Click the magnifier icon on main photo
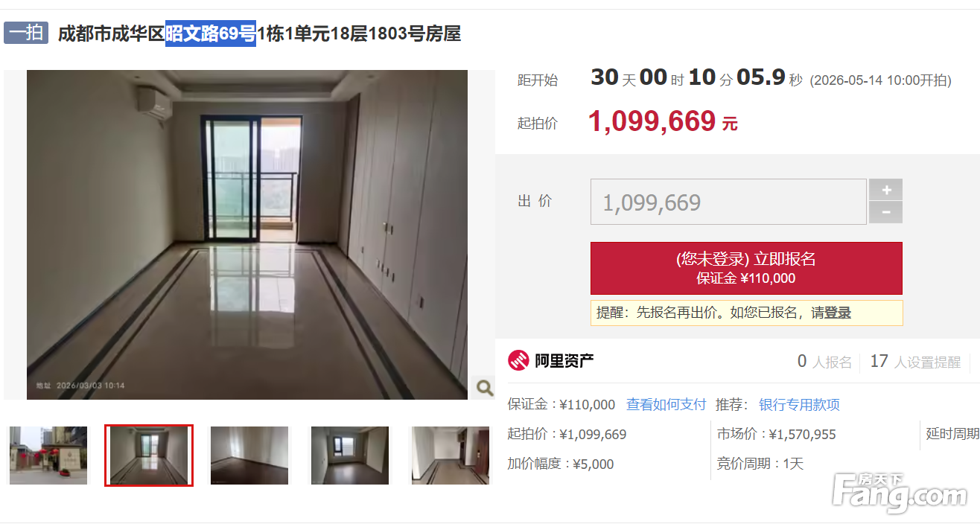980x524 pixels. coord(484,388)
